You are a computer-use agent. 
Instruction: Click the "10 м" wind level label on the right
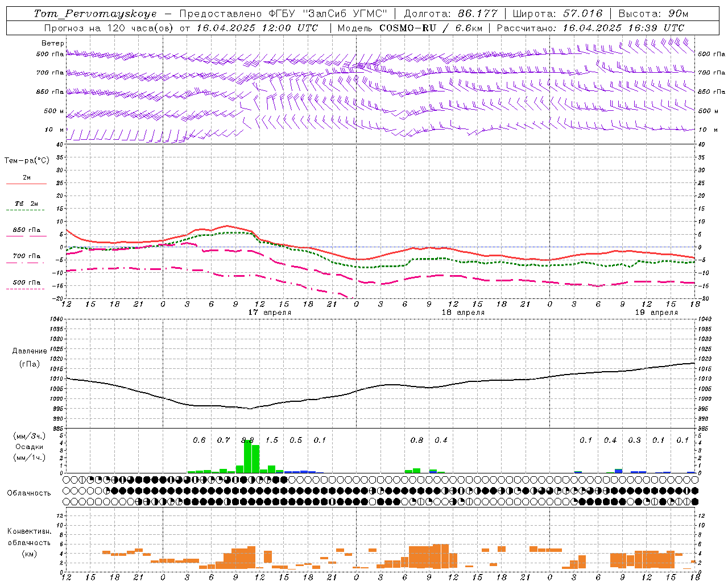tap(708, 130)
